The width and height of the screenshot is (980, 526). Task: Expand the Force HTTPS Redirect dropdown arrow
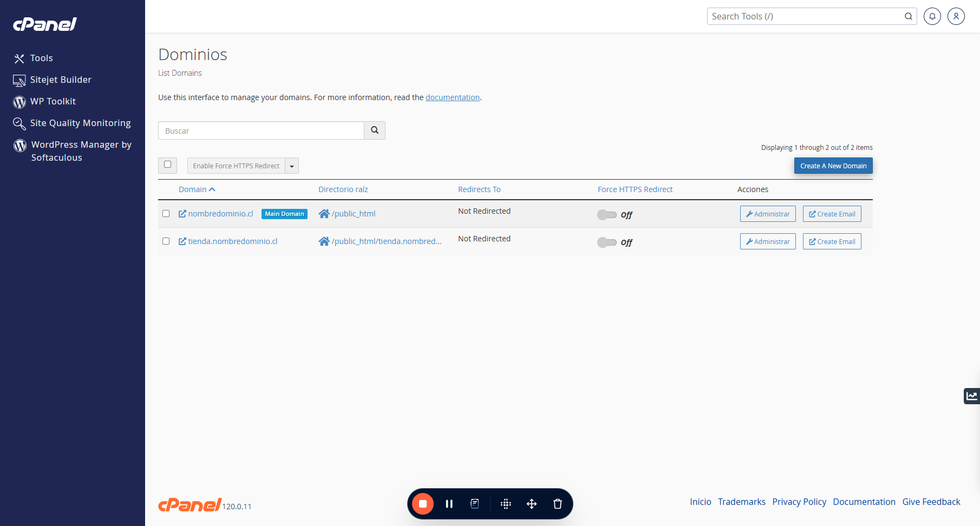292,166
